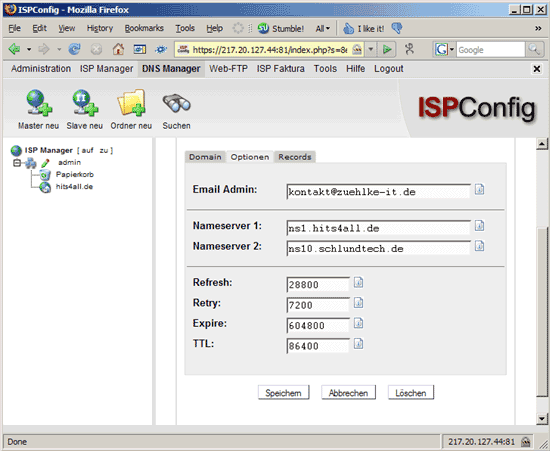The height and width of the screenshot is (451, 550).
Task: Switch to the Records tab
Action: tap(295, 157)
